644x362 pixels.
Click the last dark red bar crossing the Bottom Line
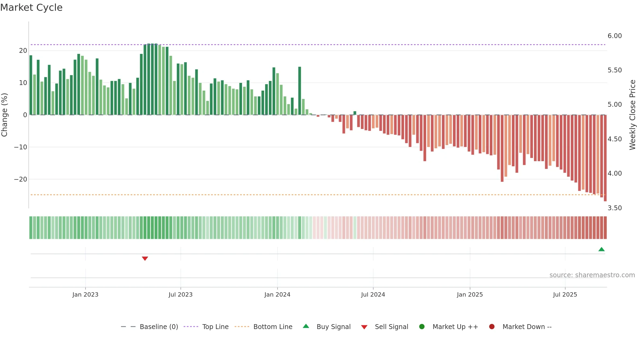click(605, 158)
